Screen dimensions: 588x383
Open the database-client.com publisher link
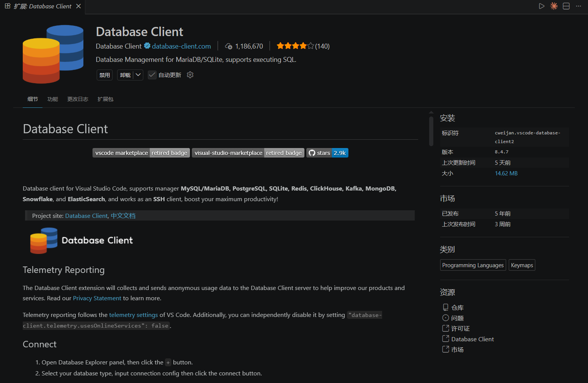pyautogui.click(x=181, y=46)
